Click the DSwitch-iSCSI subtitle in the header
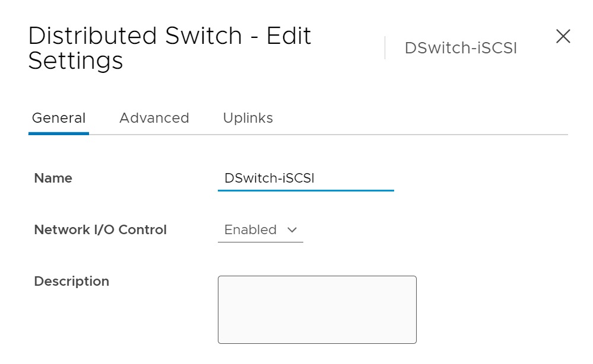This screenshot has height=364, width=593. click(461, 48)
